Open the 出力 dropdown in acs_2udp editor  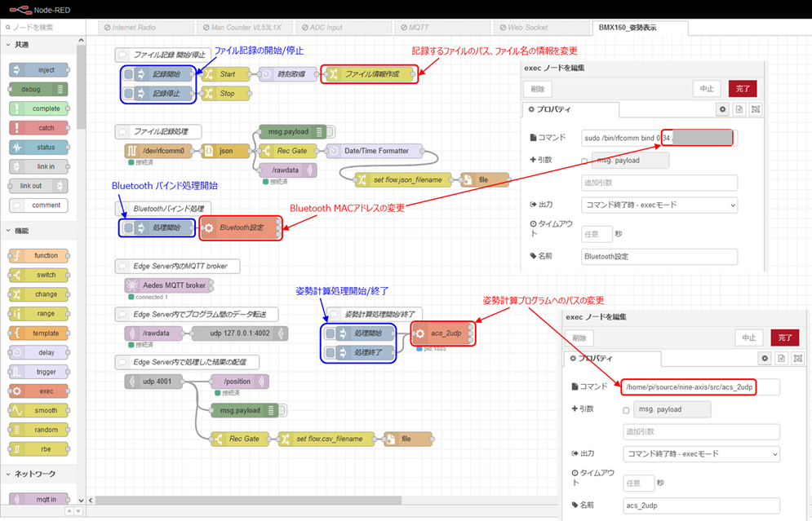pos(701,453)
